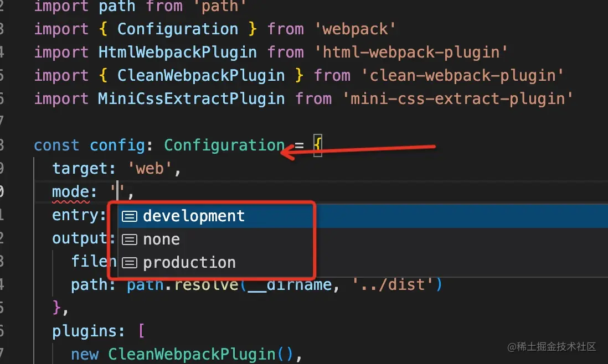Viewport: 608px width, 364px height.
Task: Click 'CleanWebpackPlugin()' constructor call
Action: pyautogui.click(x=200, y=354)
